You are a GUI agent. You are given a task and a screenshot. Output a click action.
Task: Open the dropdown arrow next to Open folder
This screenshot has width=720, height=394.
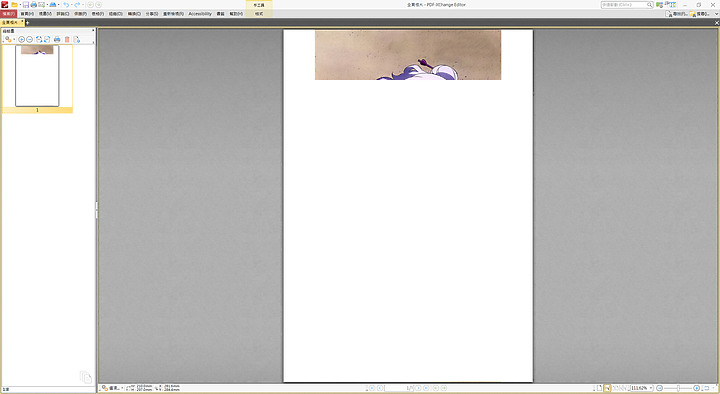click(20, 5)
